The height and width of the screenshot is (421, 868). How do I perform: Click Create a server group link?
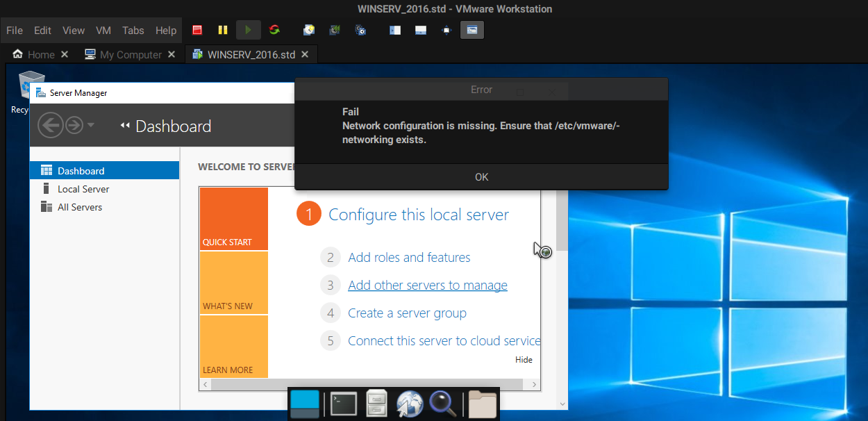click(407, 313)
